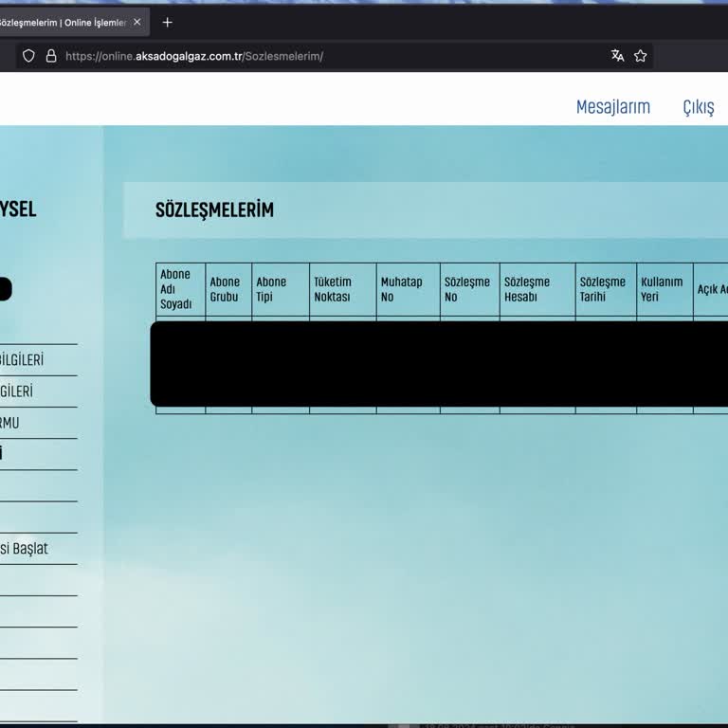Screen dimensions: 728x728
Task: Click the Muhatap No column header
Action: (x=409, y=289)
